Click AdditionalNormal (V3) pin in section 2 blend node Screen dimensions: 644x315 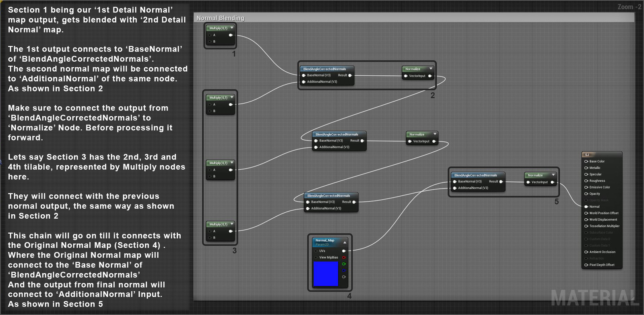(x=303, y=82)
